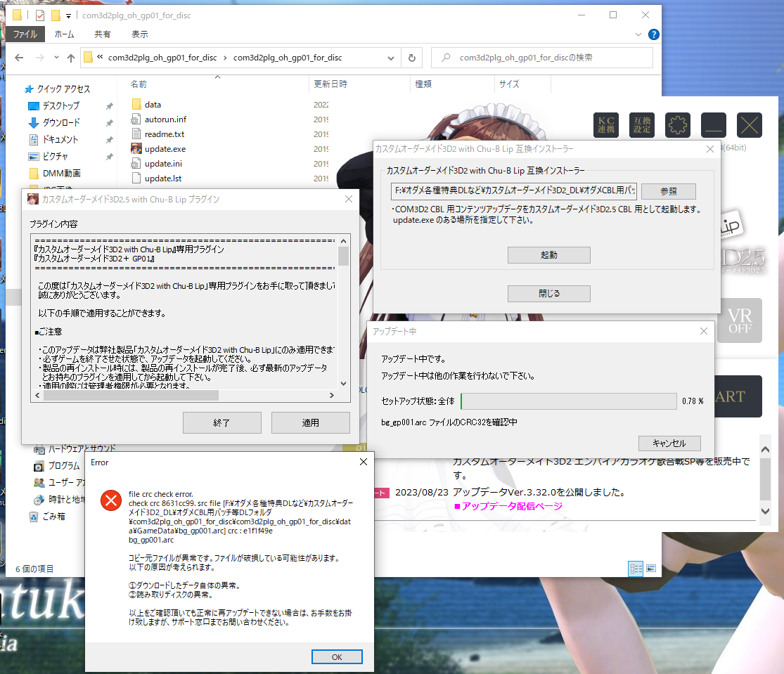
Task: Click plugin text scroll up arrow
Action: pos(344,241)
